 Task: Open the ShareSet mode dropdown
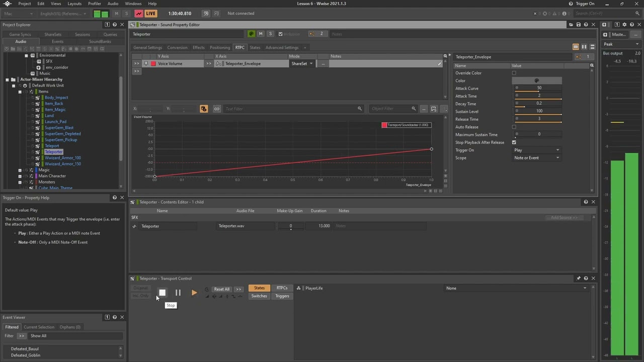(x=302, y=64)
